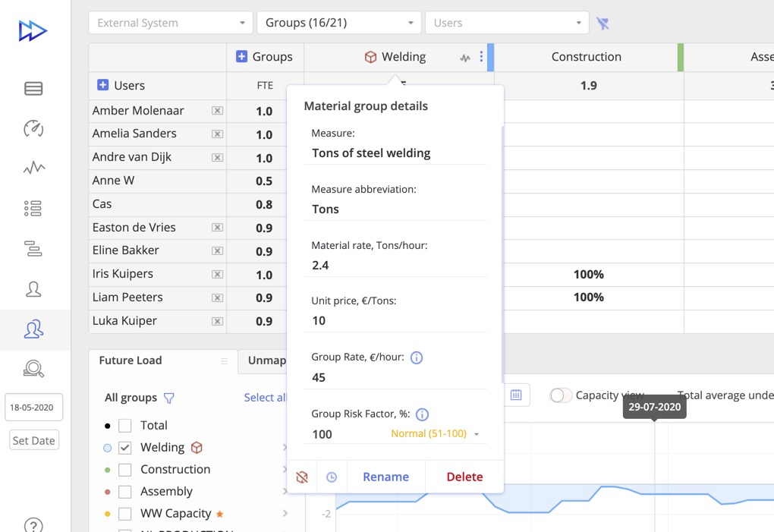Click the Delete button
This screenshot has height=532, width=774.
click(464, 477)
